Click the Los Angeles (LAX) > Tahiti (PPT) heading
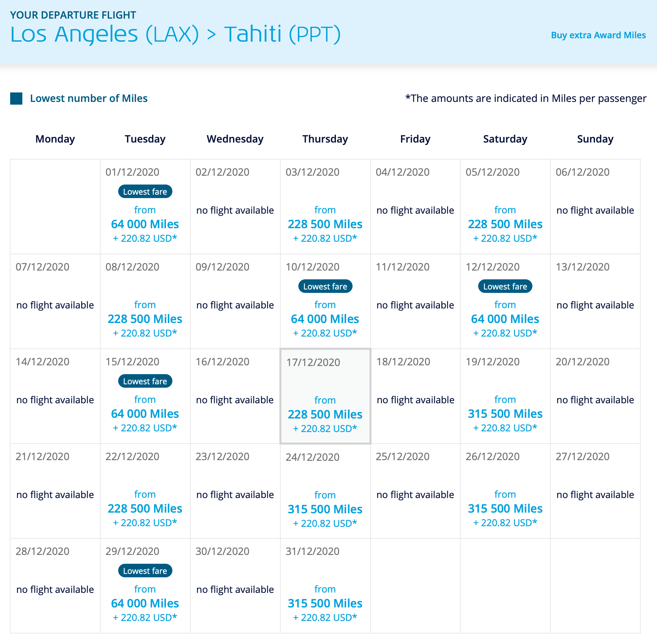This screenshot has height=644, width=657. pyautogui.click(x=175, y=34)
